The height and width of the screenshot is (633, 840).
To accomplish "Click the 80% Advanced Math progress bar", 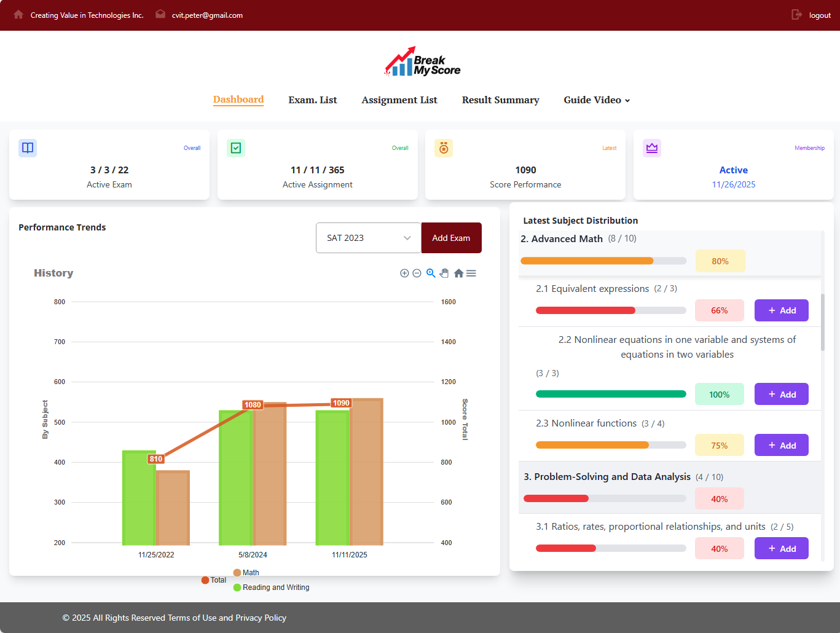I will click(x=603, y=261).
